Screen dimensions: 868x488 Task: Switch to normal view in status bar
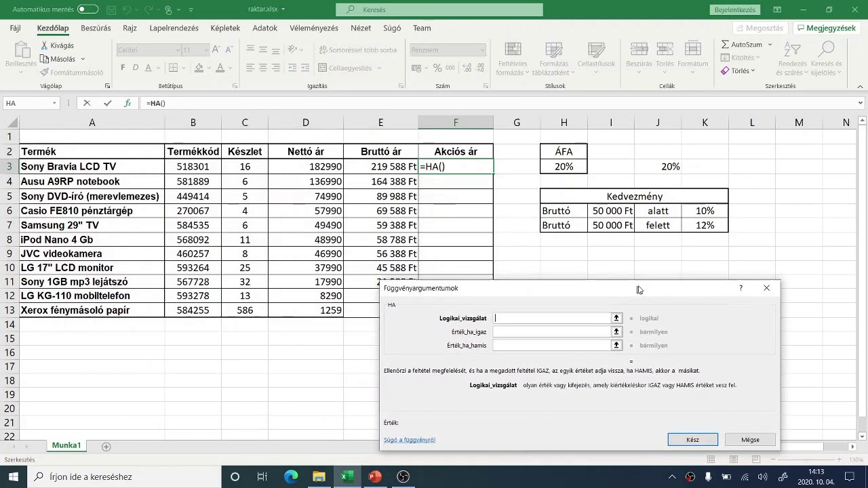tap(711, 460)
